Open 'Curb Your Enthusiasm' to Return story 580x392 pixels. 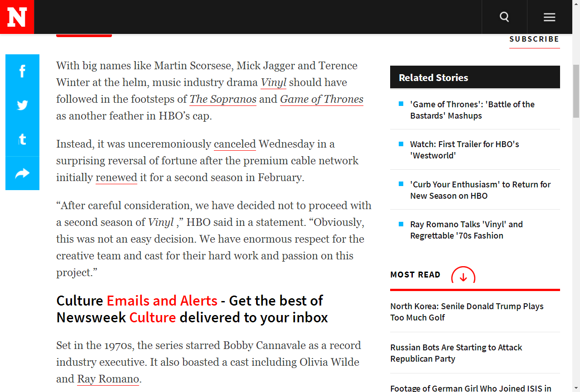480,190
